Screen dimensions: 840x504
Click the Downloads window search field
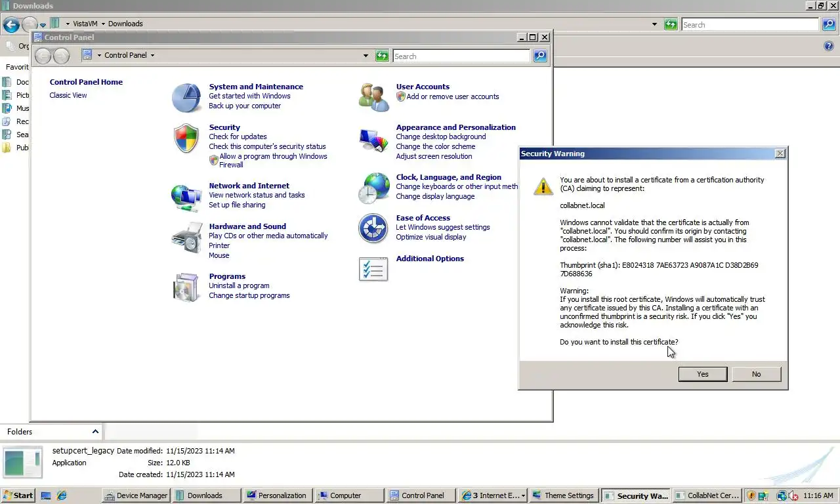point(750,24)
